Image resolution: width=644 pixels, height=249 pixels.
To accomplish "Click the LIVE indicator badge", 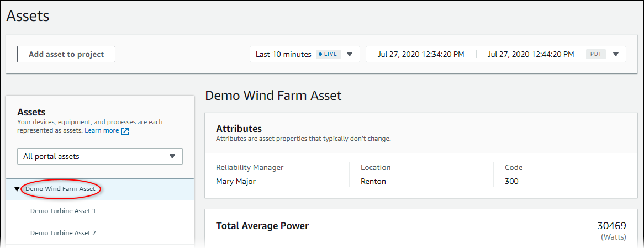I will click(x=328, y=54).
